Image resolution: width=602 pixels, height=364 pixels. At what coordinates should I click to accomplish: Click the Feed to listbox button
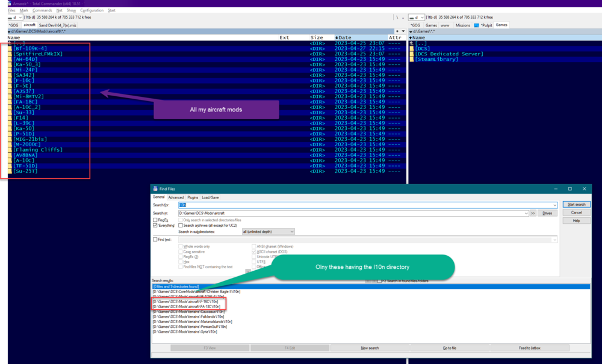529,348
